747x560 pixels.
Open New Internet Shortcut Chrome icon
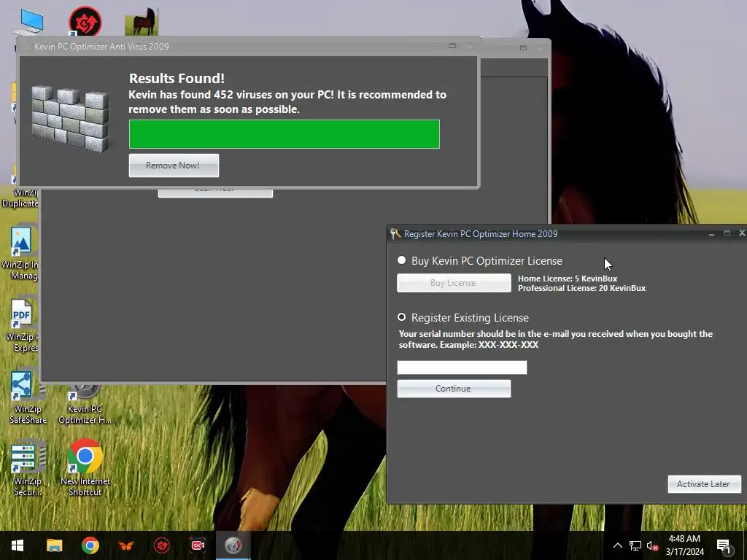coord(85,469)
